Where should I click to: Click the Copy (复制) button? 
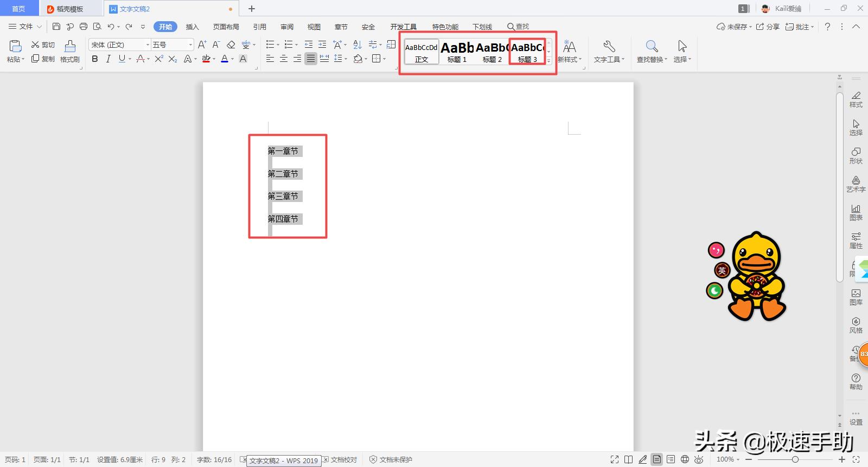[x=43, y=59]
